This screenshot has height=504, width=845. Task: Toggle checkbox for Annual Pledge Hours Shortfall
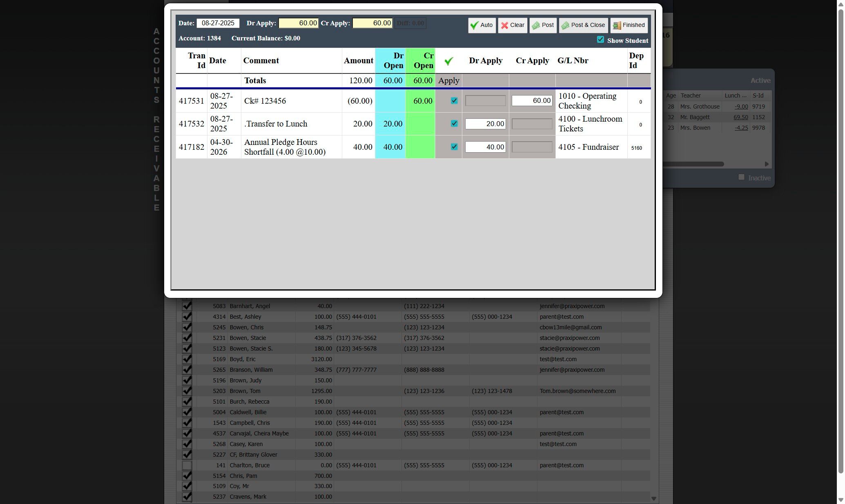tap(454, 147)
